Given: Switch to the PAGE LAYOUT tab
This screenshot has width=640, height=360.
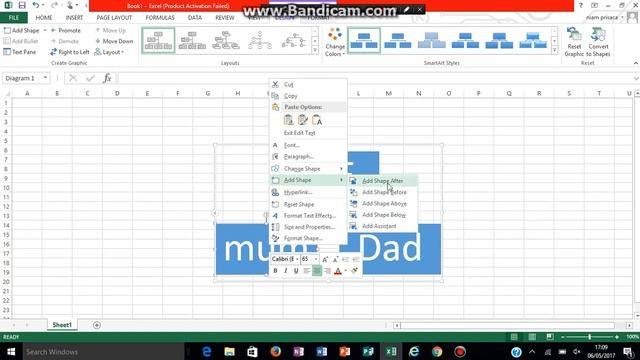Looking at the screenshot, I should (114, 18).
